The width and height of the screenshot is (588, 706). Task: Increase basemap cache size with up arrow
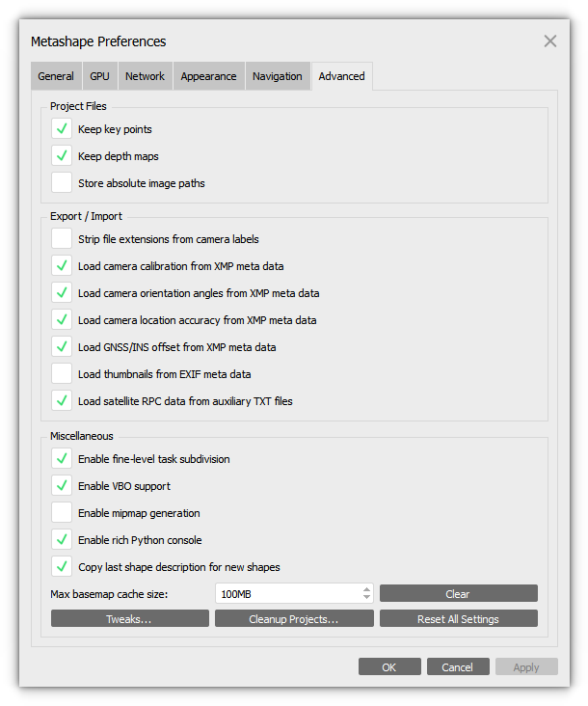pos(366,589)
